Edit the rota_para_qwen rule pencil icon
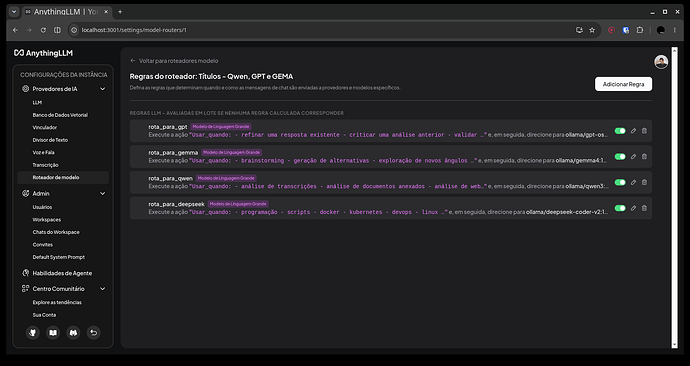This screenshot has width=690, height=366. click(633, 182)
